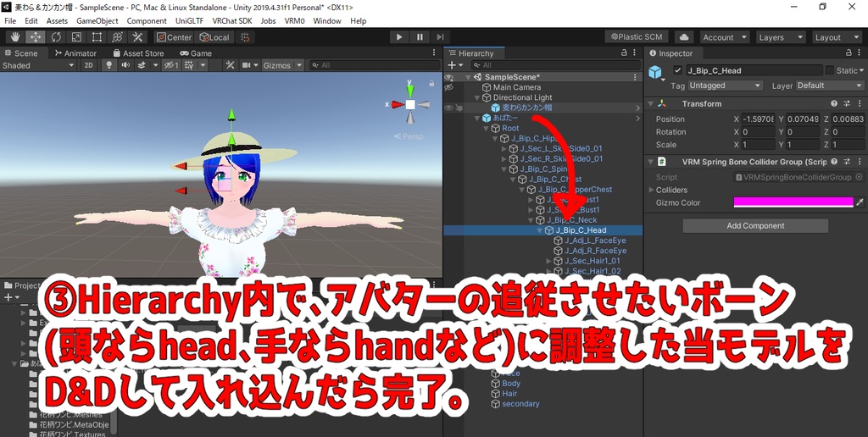
Task: Select the Hand tool in toolbar
Action: click(15, 37)
